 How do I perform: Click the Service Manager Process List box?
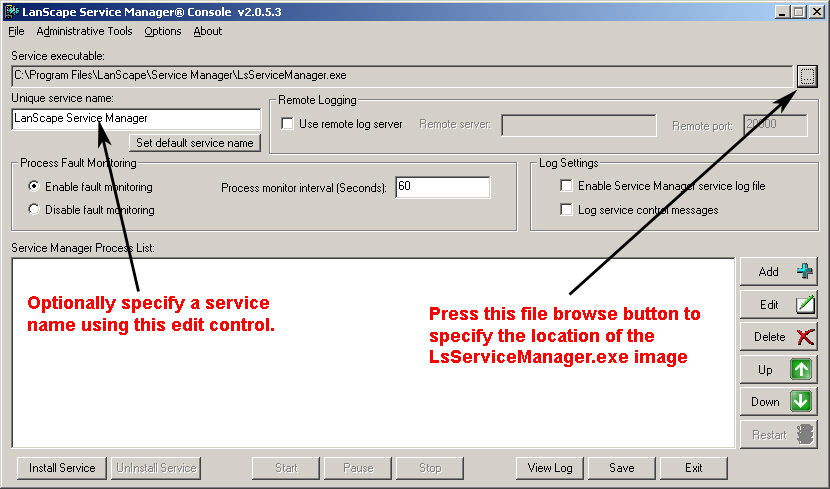coord(373,353)
